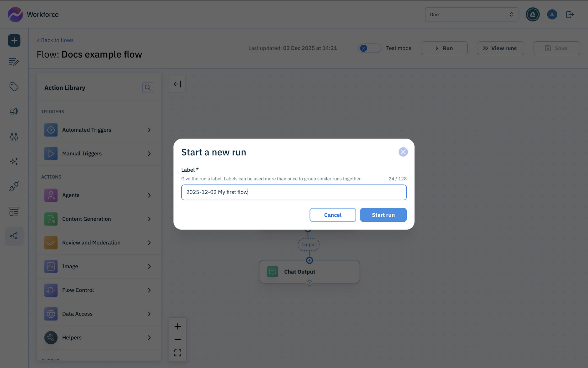The width and height of the screenshot is (588, 368).
Task: Open the Docs dropdown in header
Action: click(471, 14)
